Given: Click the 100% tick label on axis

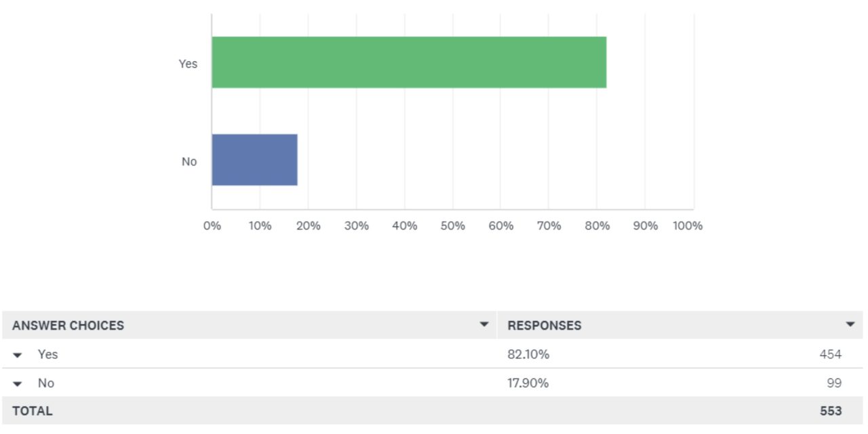Looking at the screenshot, I should [688, 226].
